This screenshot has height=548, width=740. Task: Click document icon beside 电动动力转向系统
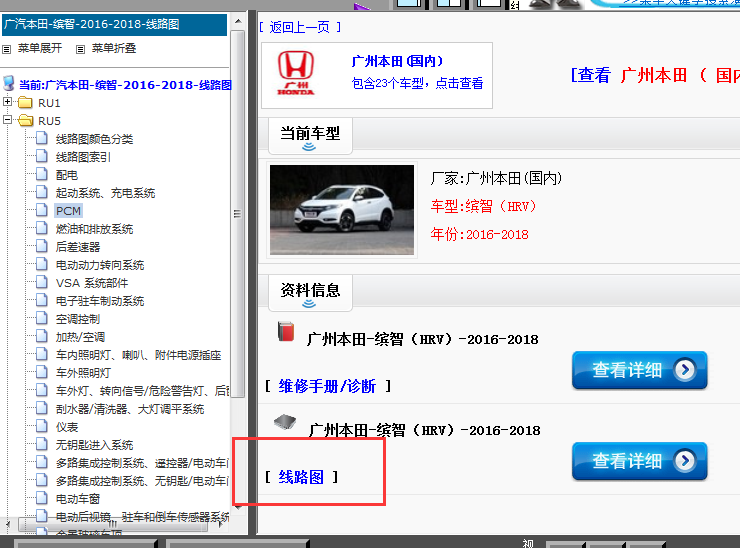42,264
